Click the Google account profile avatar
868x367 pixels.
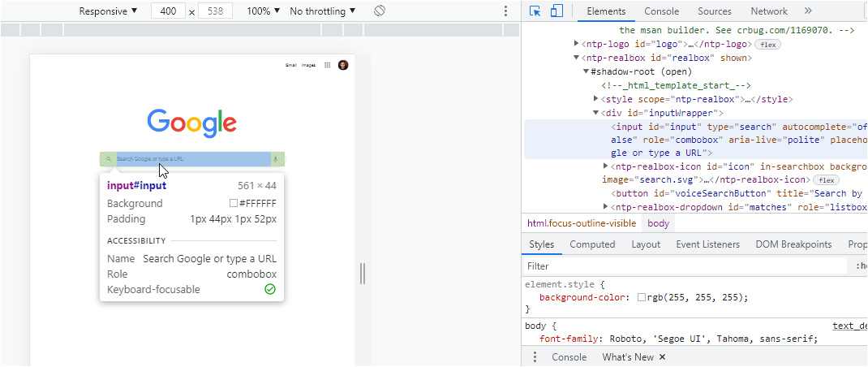343,65
